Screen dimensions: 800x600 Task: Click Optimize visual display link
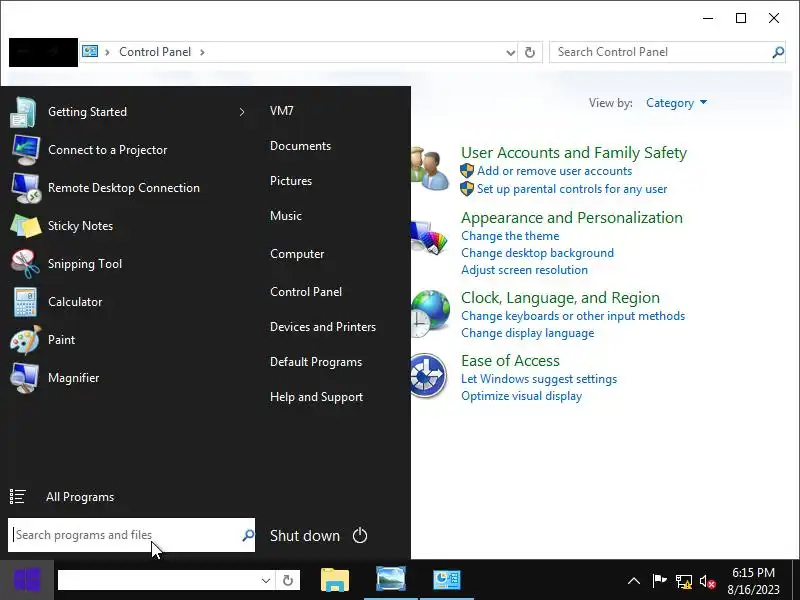[521, 396]
